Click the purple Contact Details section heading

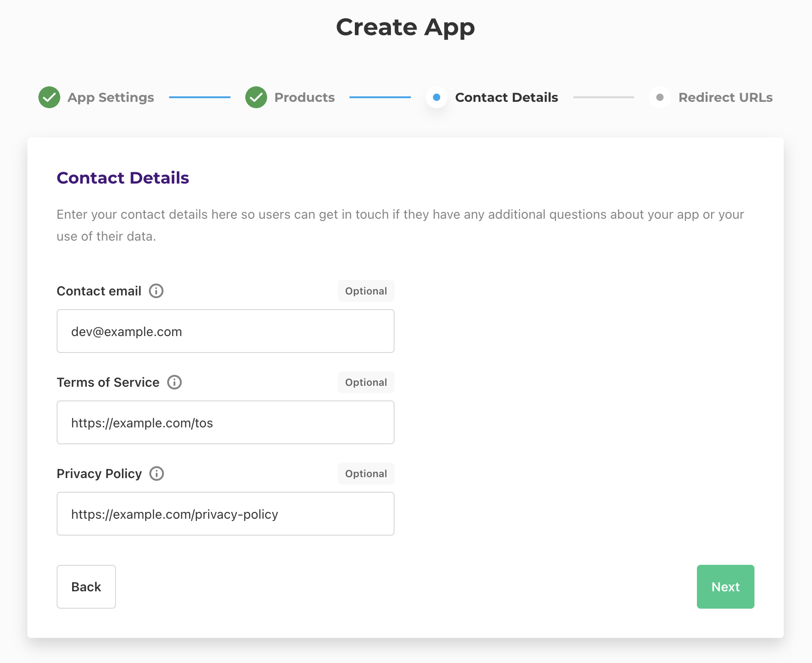click(123, 178)
